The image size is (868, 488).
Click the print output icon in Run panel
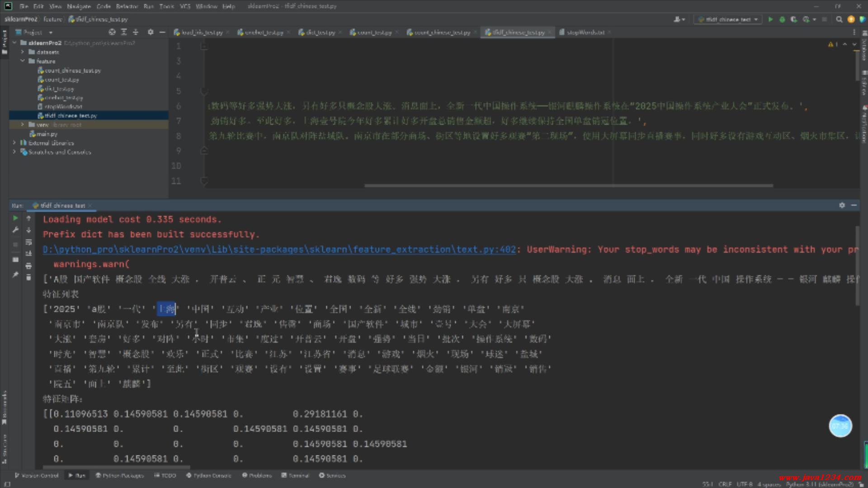click(28, 266)
